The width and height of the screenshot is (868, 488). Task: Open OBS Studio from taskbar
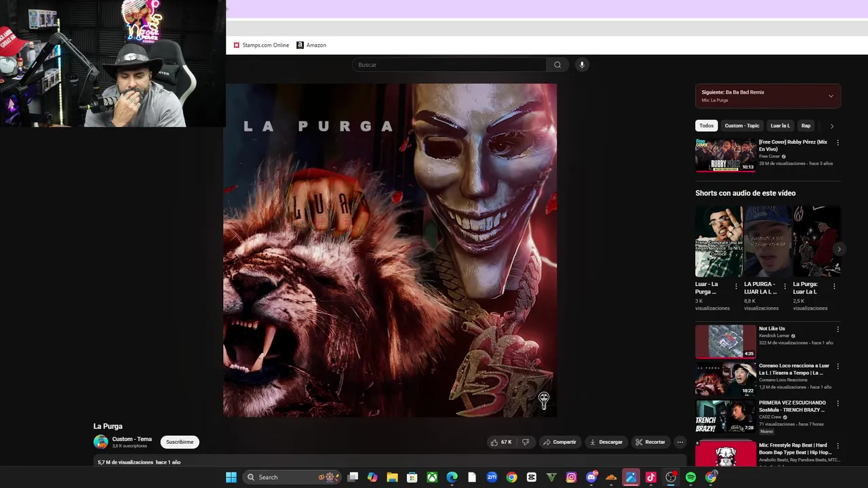[671, 477]
